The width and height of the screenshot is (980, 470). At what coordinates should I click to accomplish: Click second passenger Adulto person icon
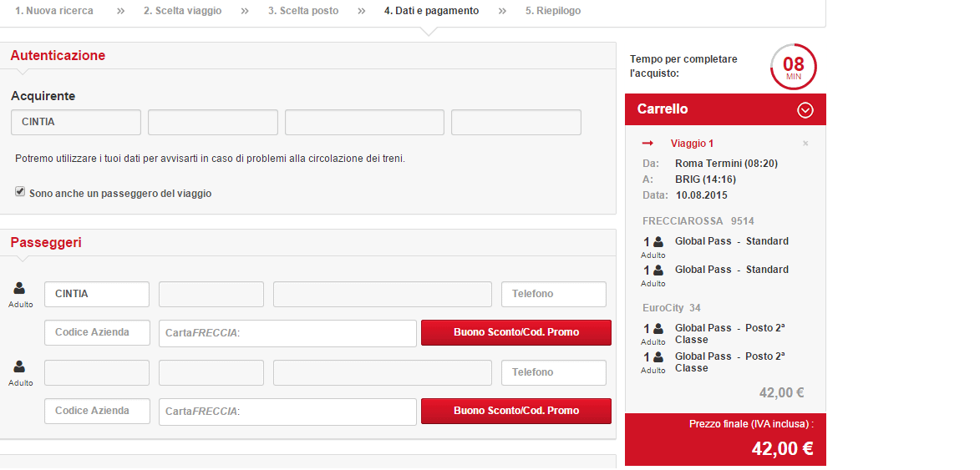(20, 367)
